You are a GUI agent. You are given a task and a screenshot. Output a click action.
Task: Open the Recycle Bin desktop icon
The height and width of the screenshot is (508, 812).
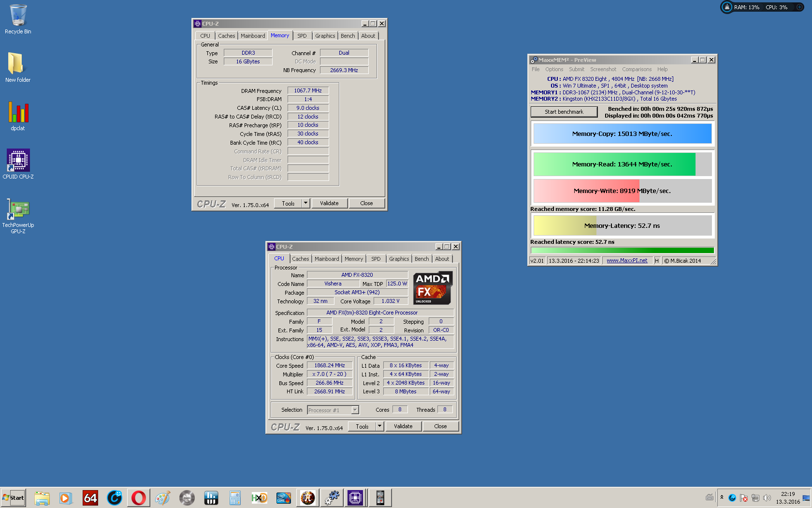point(18,19)
